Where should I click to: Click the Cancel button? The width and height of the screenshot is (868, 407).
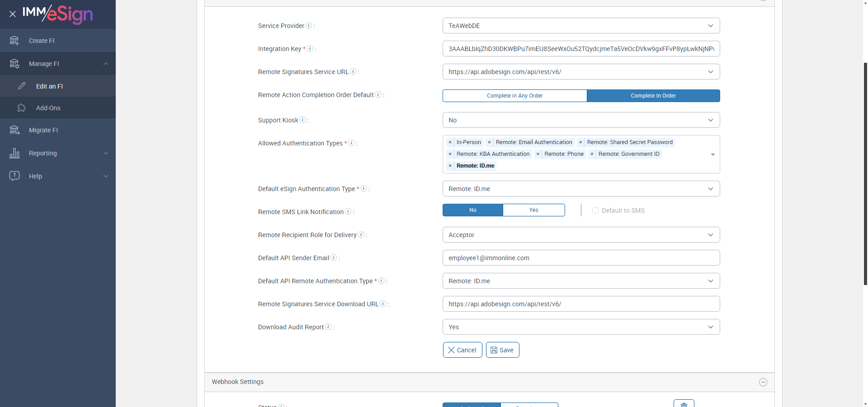(x=462, y=350)
